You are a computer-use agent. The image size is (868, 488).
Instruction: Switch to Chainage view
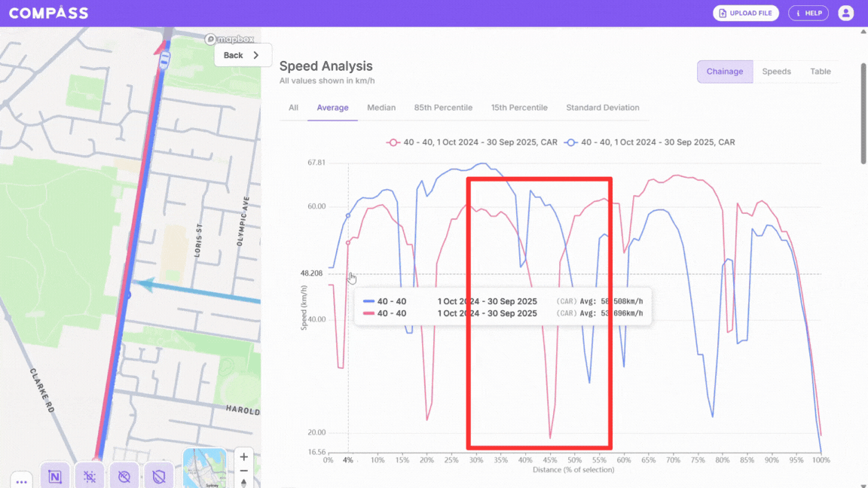[724, 72]
